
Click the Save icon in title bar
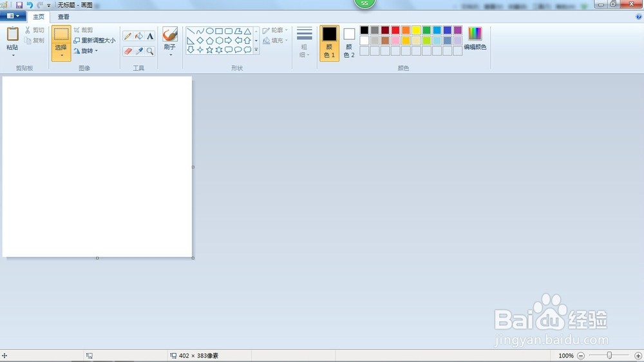pos(19,5)
